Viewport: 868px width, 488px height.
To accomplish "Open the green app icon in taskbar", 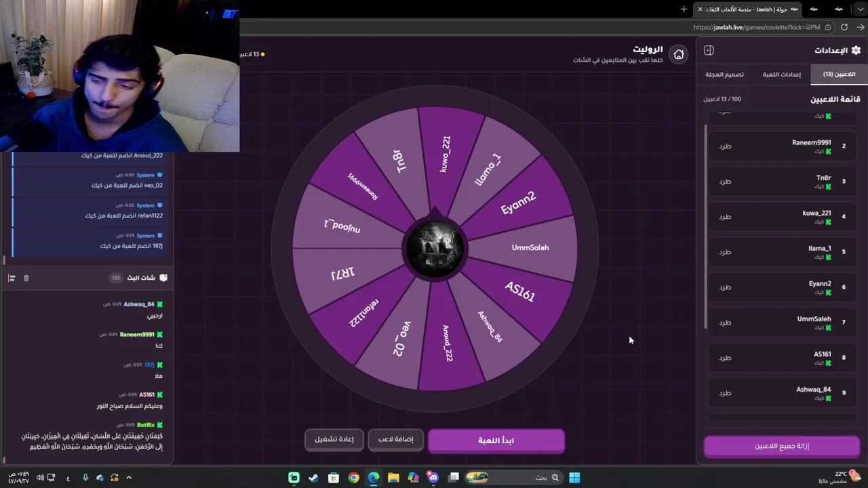I will (294, 478).
